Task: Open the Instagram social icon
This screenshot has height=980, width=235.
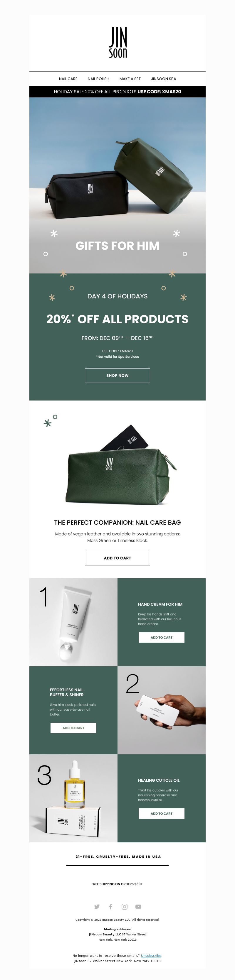Action: [x=125, y=907]
